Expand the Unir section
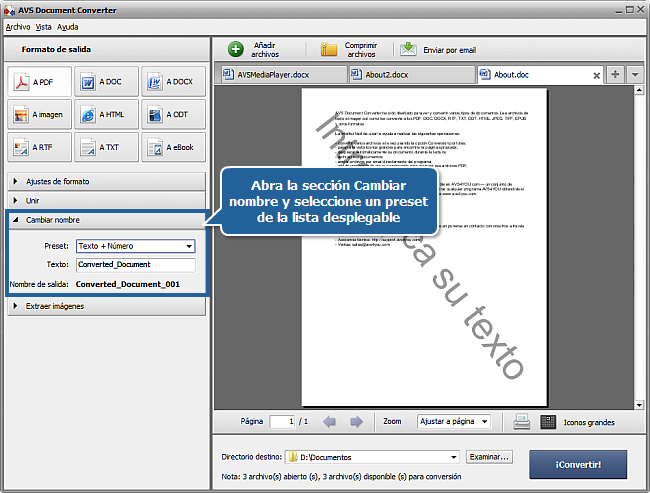The image size is (650, 493). click(107, 201)
